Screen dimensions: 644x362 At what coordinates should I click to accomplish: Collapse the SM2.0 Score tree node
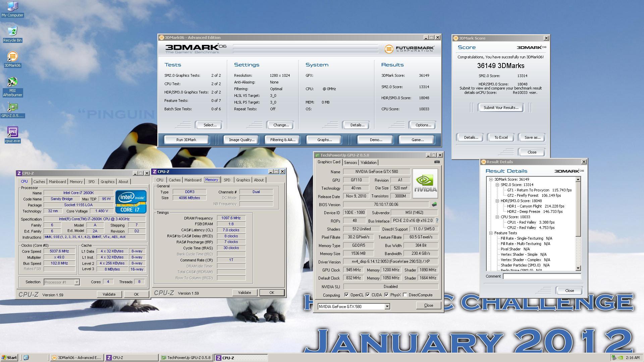click(497, 185)
